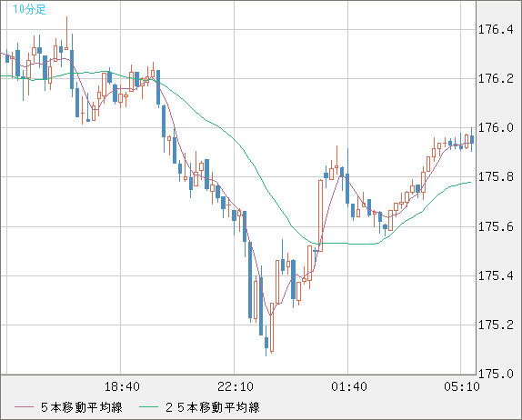Select the 175.4 price axis label
Viewport: 522px width, 420px height.
(x=496, y=275)
